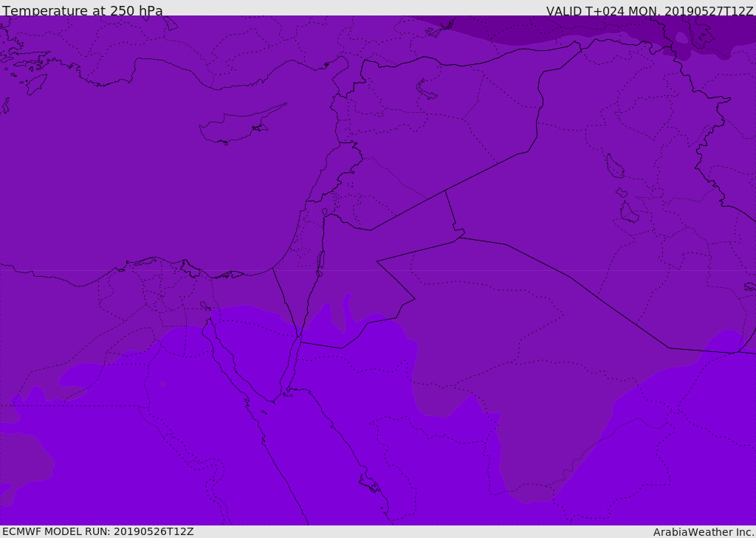Click the 'ArabiaWeather Inc' credit text
756x538 pixels.
click(x=703, y=532)
